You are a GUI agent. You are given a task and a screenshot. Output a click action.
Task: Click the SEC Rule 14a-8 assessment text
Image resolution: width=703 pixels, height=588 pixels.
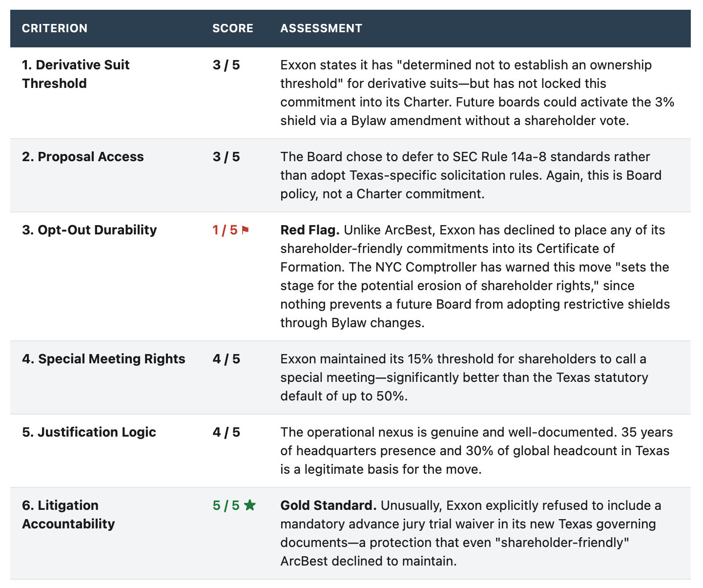coord(471,175)
